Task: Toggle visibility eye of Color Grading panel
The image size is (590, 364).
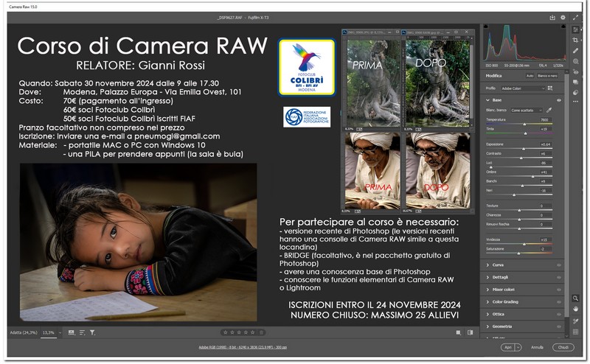Action: pos(559,302)
